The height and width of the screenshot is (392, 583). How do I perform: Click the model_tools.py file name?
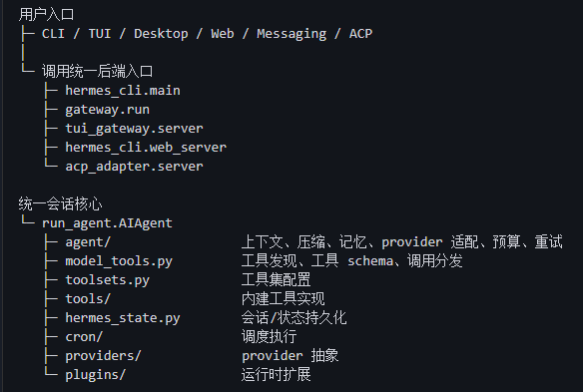[x=119, y=261]
